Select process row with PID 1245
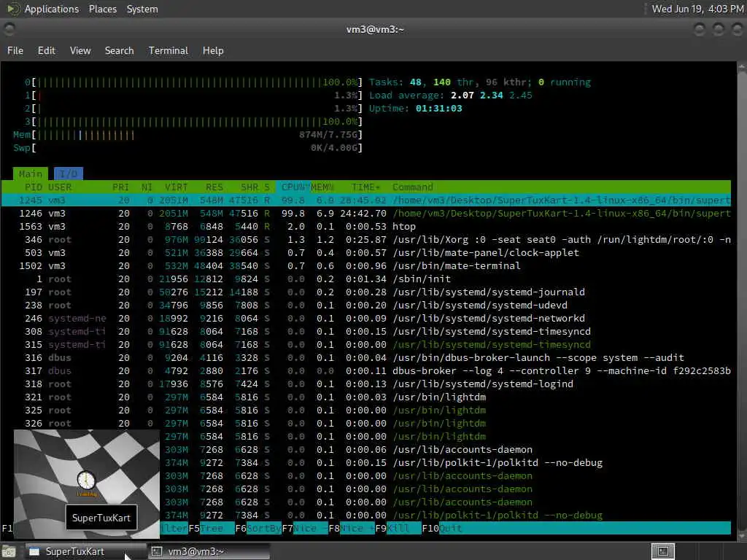 366,200
